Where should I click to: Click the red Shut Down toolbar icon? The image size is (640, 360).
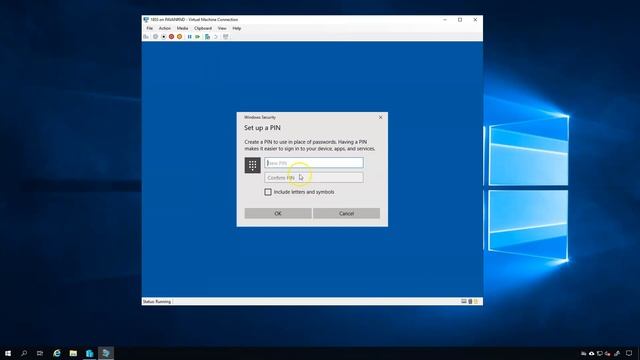coord(171,37)
